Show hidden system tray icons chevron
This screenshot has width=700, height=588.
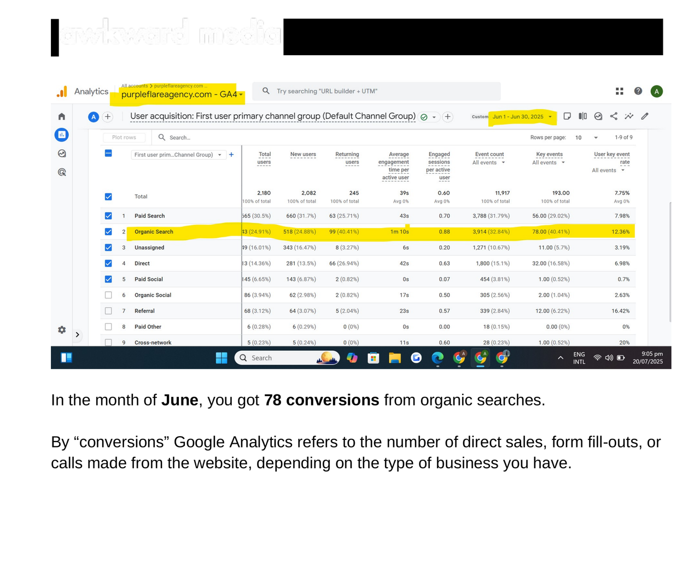pyautogui.click(x=561, y=358)
